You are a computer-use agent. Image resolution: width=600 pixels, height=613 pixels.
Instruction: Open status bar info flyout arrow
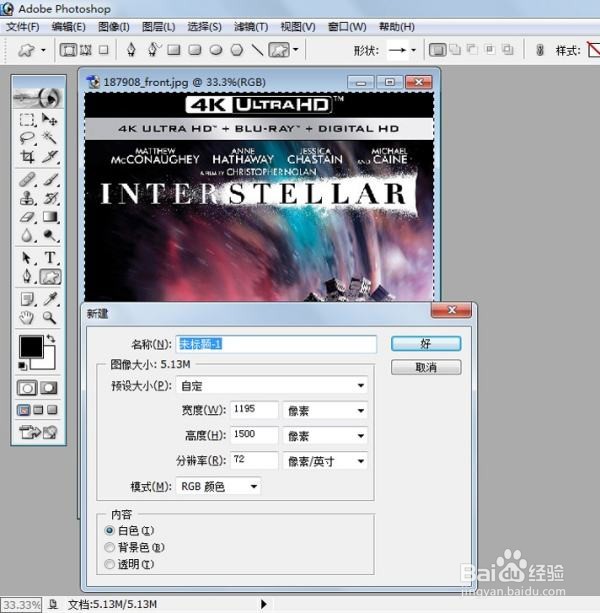[264, 604]
